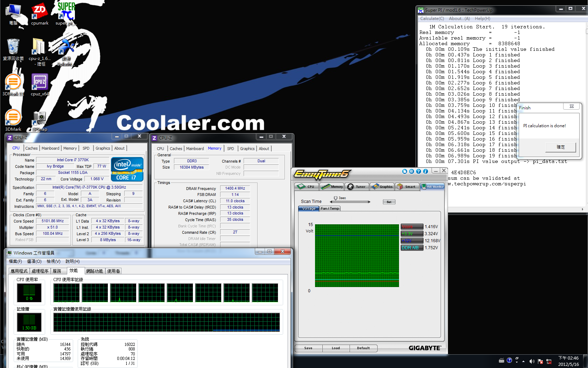Open the EasyTune6 CPU tab

pos(307,187)
